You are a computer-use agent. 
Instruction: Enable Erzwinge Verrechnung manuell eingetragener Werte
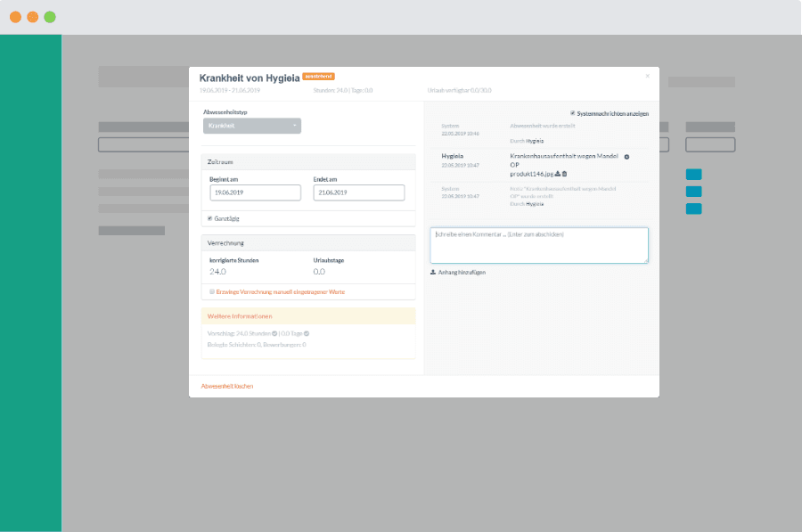click(211, 291)
